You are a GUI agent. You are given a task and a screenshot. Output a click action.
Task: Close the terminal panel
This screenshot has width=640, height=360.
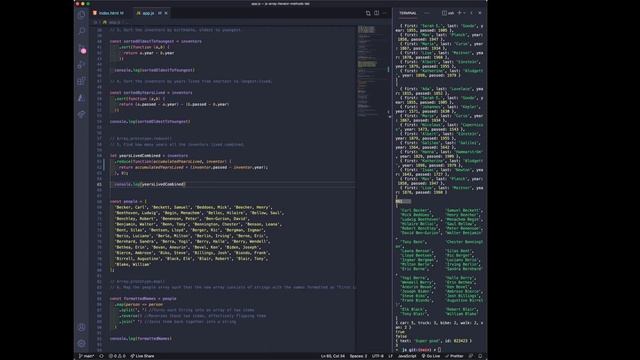tap(480, 13)
